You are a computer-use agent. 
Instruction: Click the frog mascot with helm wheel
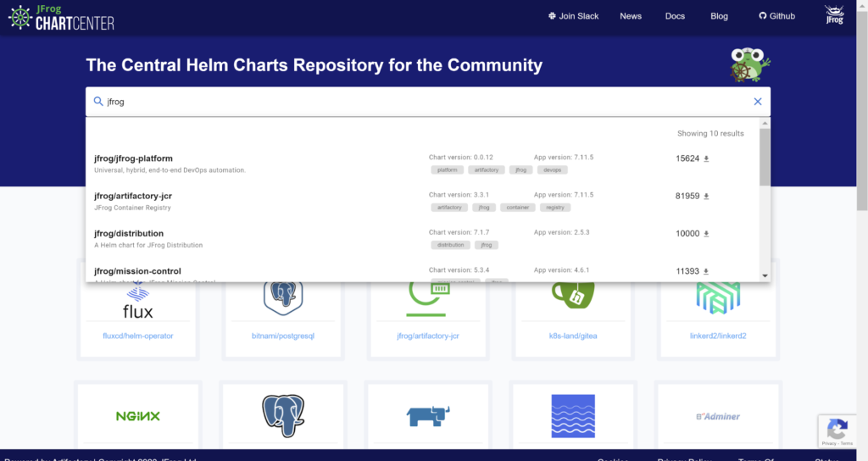point(749,65)
